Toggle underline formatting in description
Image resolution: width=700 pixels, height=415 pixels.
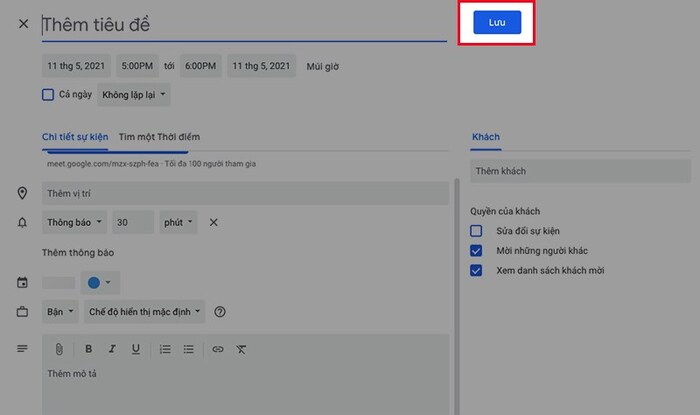point(135,349)
